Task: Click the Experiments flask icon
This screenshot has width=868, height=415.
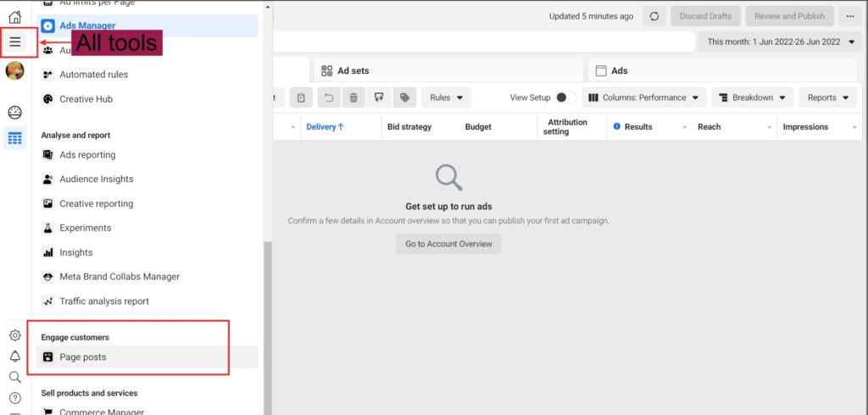Action: click(48, 228)
